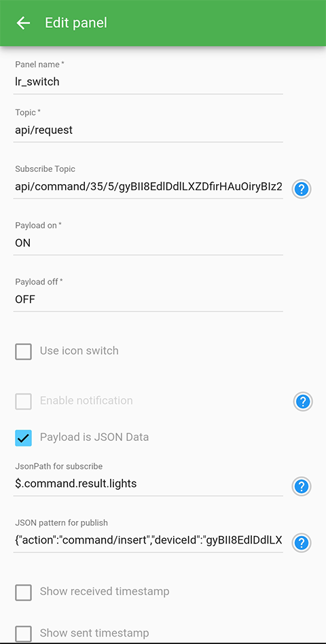Edit the Payload on field

[148, 243]
